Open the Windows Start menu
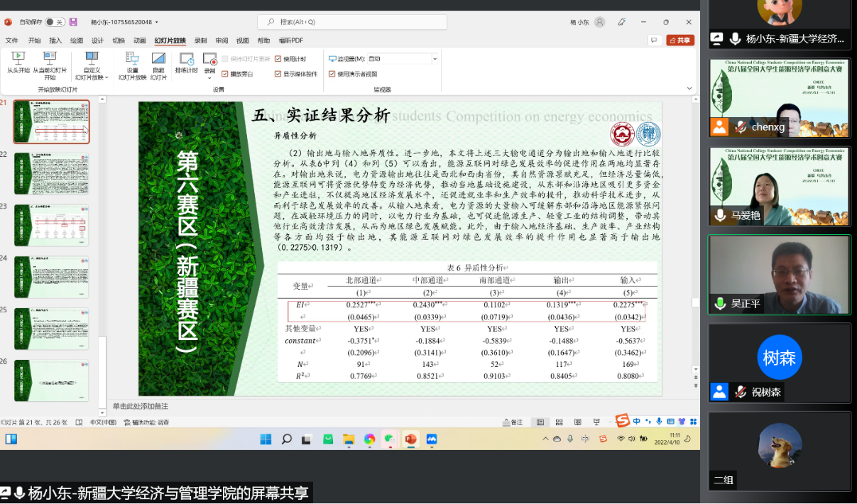 [x=266, y=439]
